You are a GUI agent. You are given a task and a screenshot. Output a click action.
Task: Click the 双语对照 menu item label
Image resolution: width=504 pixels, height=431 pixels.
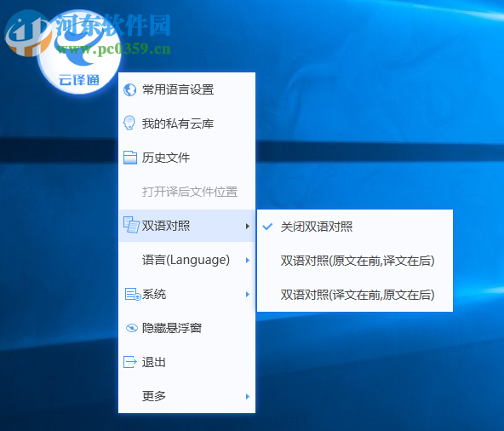pyautogui.click(x=166, y=226)
